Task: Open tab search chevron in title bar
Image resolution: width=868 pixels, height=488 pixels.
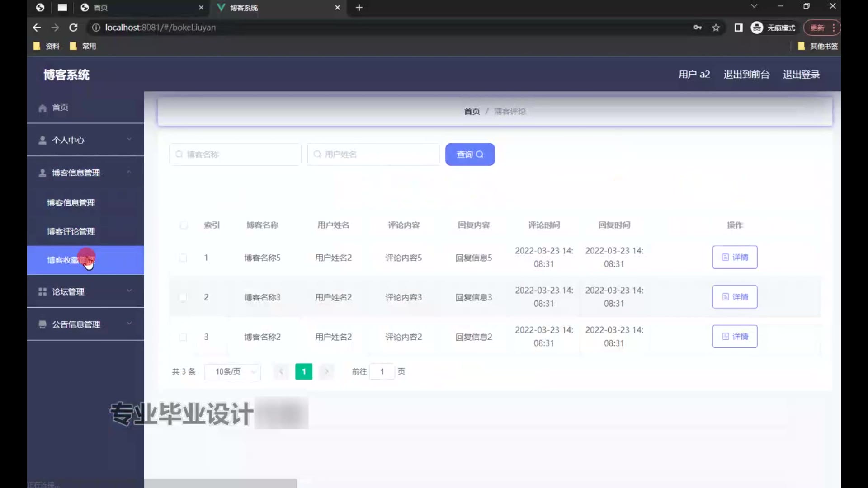Action: 754,6
